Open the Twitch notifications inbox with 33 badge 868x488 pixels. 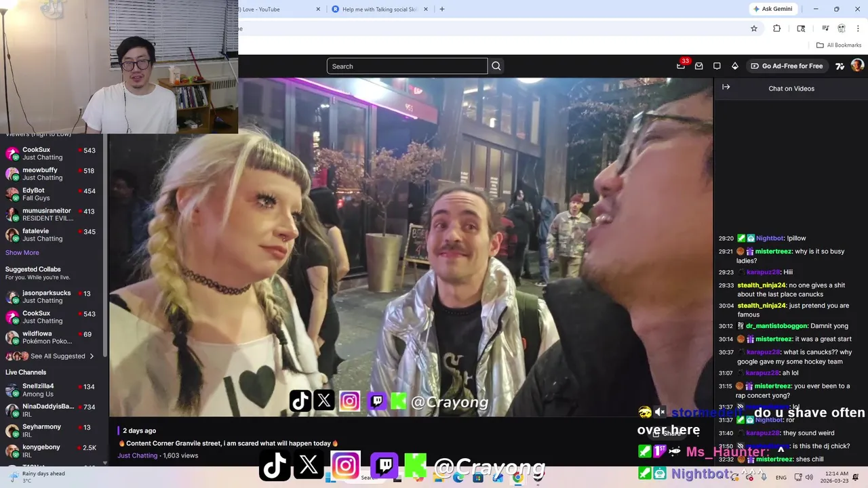[x=681, y=66]
